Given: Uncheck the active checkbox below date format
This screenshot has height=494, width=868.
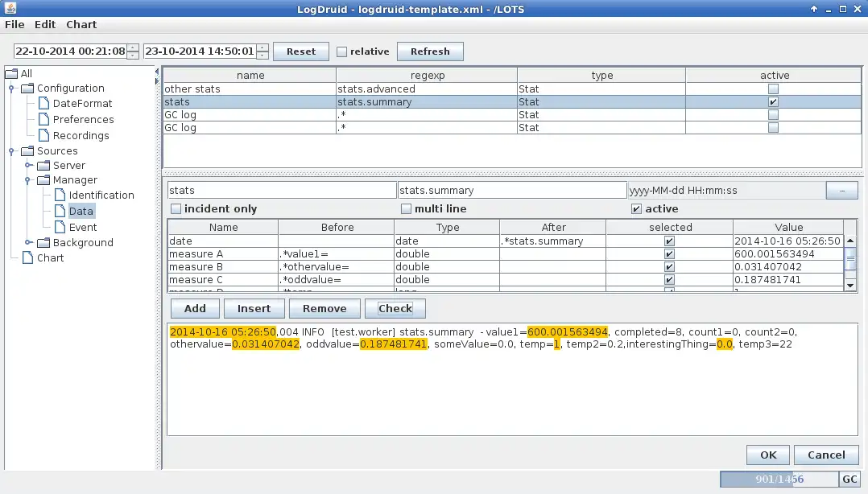Looking at the screenshot, I should pos(637,208).
